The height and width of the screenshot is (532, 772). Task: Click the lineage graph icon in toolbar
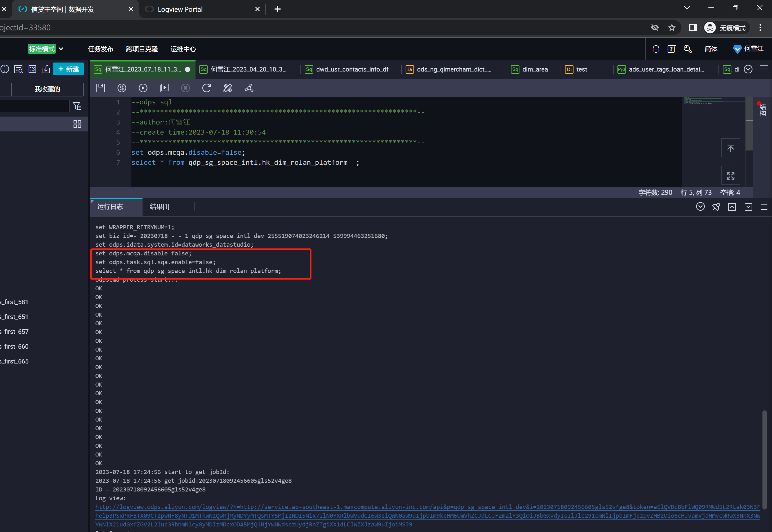coord(249,88)
